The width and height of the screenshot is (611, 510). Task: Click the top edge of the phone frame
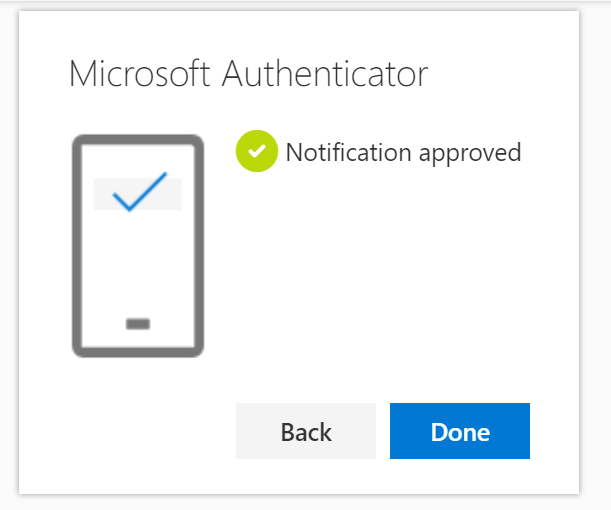[138, 139]
